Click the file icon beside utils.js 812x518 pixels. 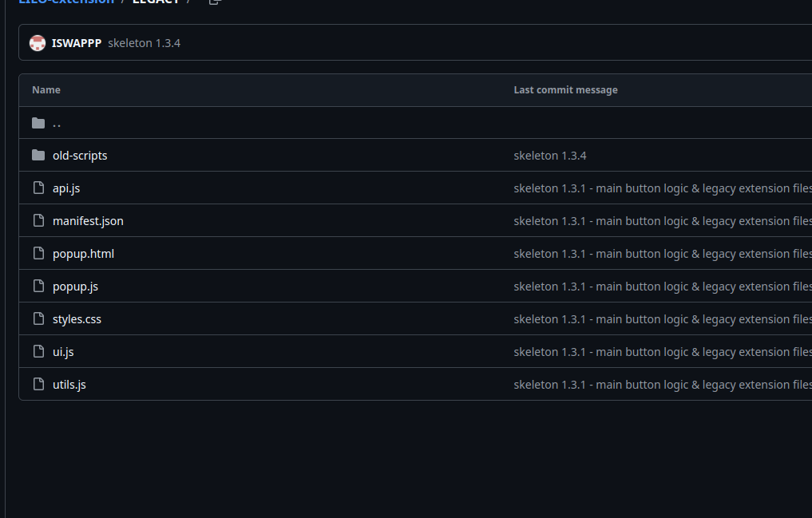tap(38, 384)
